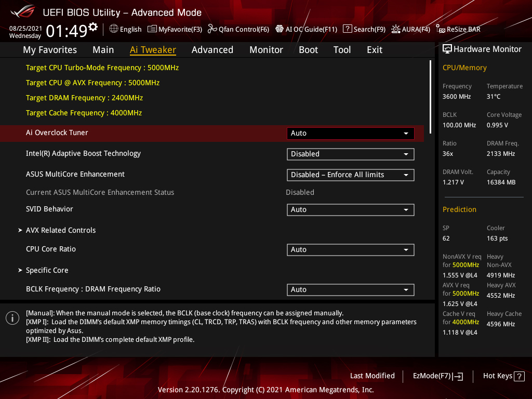This screenshot has height=399, width=532.
Task: Click Target DRAM Frequency : 2400MHz text
Action: click(x=85, y=98)
